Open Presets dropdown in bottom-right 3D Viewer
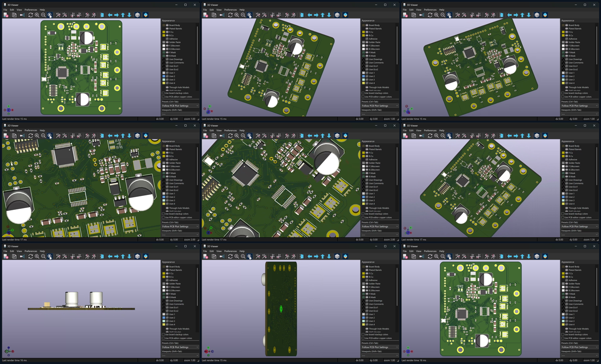The height and width of the screenshot is (364, 601). pyautogui.click(x=580, y=347)
